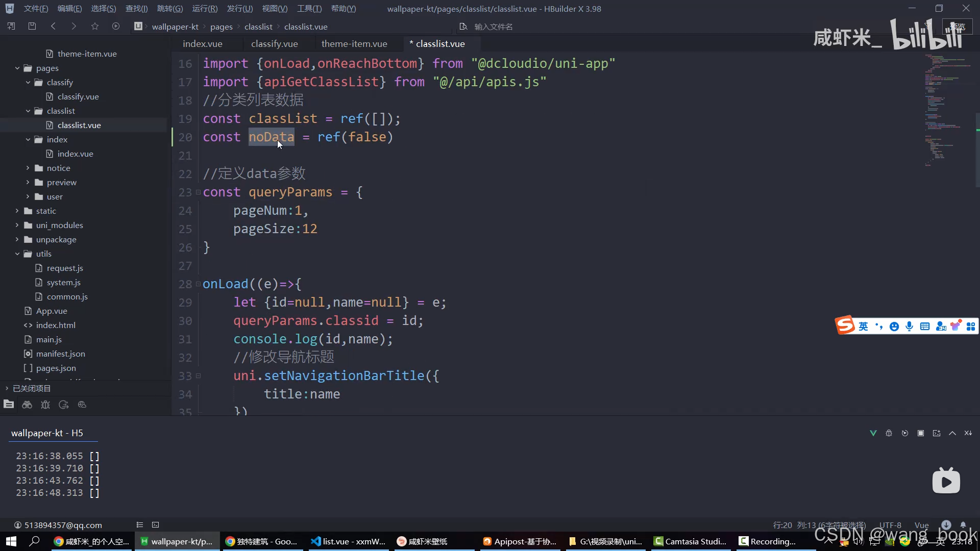Click the run play icon in the top toolbar

(116, 26)
